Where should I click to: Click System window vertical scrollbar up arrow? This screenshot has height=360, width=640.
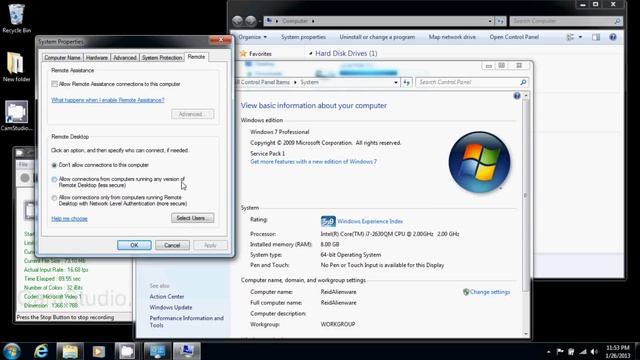[x=526, y=95]
